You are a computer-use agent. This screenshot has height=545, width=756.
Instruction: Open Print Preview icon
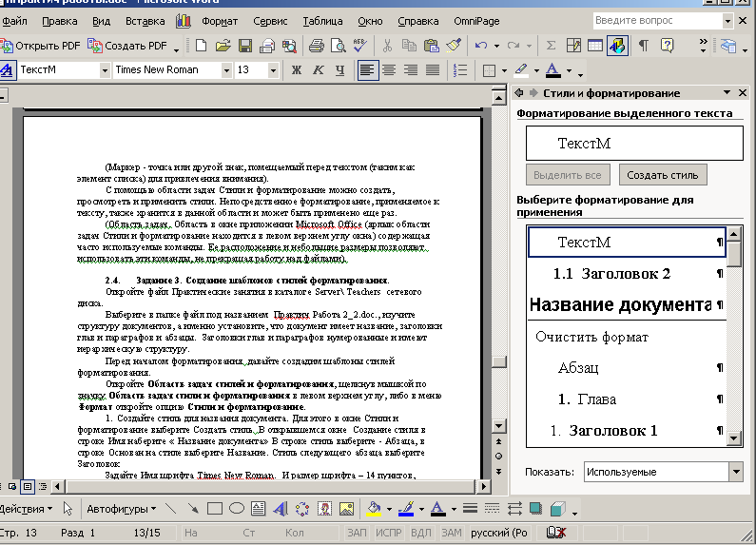pyautogui.click(x=338, y=46)
